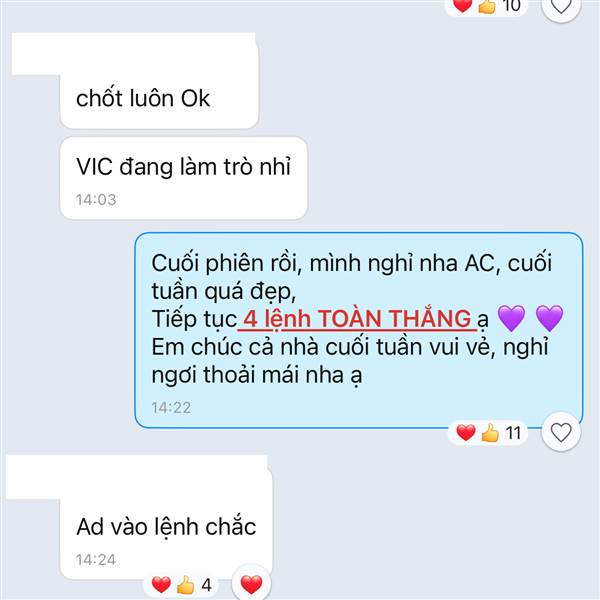This screenshot has height=600, width=600.
Task: Open reaction count 11 on blue message
Action: click(514, 433)
